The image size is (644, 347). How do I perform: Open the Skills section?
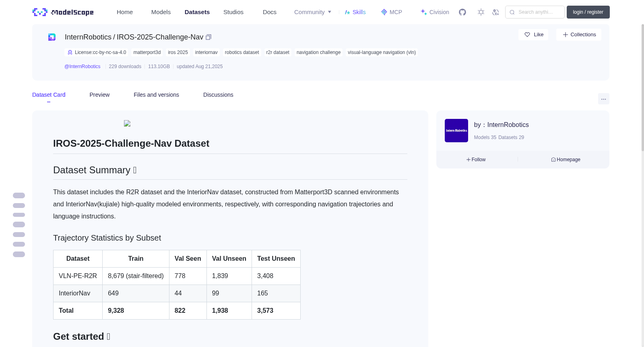[355, 12]
